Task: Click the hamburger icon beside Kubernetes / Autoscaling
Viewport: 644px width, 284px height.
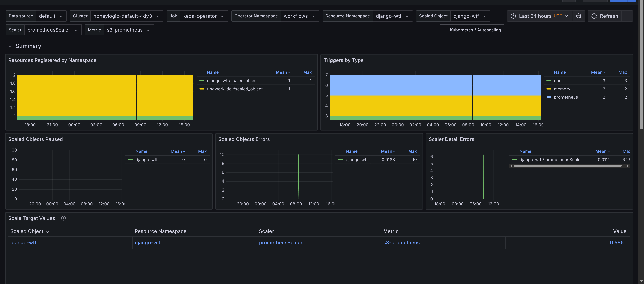Action: (445, 30)
